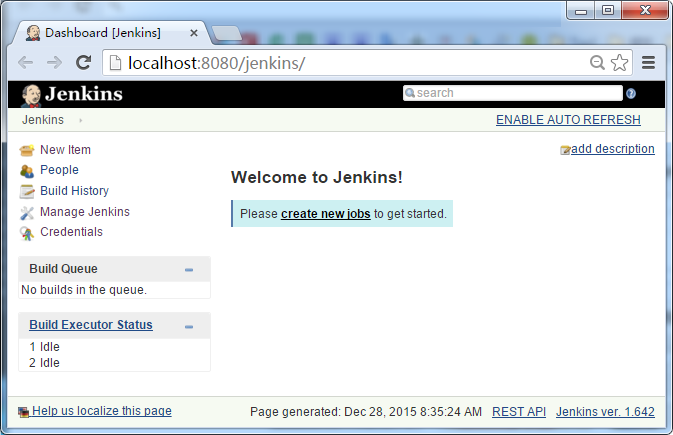The width and height of the screenshot is (673, 435).
Task: Click the Credentials keys icon
Action: click(27, 233)
